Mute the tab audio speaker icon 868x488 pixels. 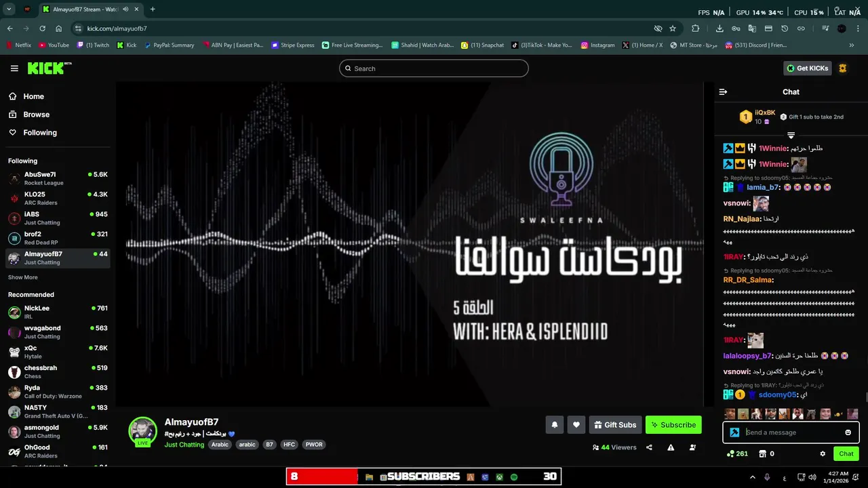(x=125, y=9)
